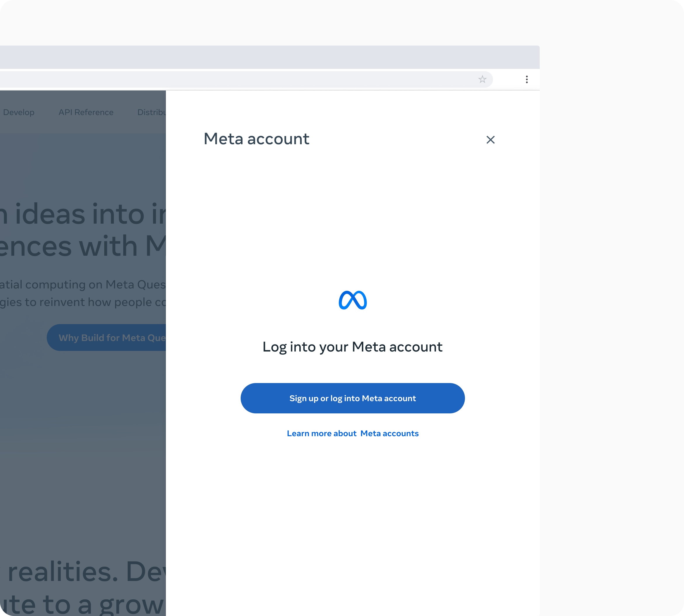
Task: Click the "Log into your Meta account" text
Action: coord(352,347)
